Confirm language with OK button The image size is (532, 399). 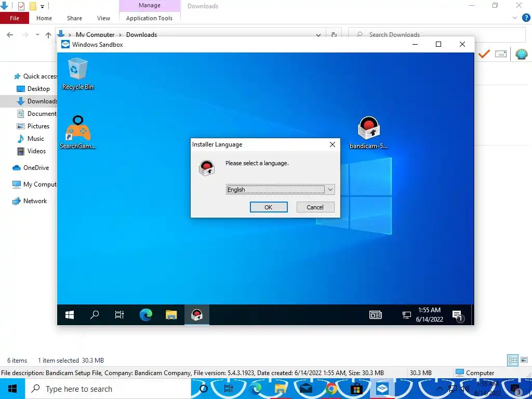pyautogui.click(x=269, y=207)
